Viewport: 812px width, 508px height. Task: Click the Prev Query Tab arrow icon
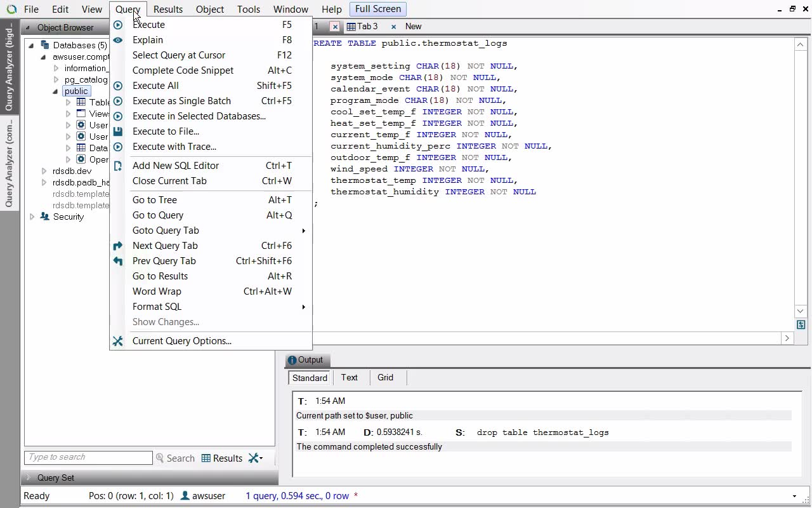(118, 261)
